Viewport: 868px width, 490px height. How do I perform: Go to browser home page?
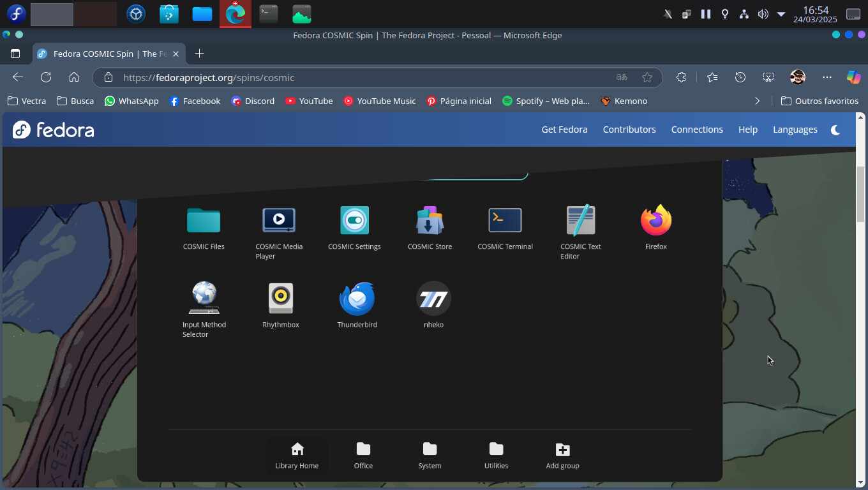click(74, 77)
